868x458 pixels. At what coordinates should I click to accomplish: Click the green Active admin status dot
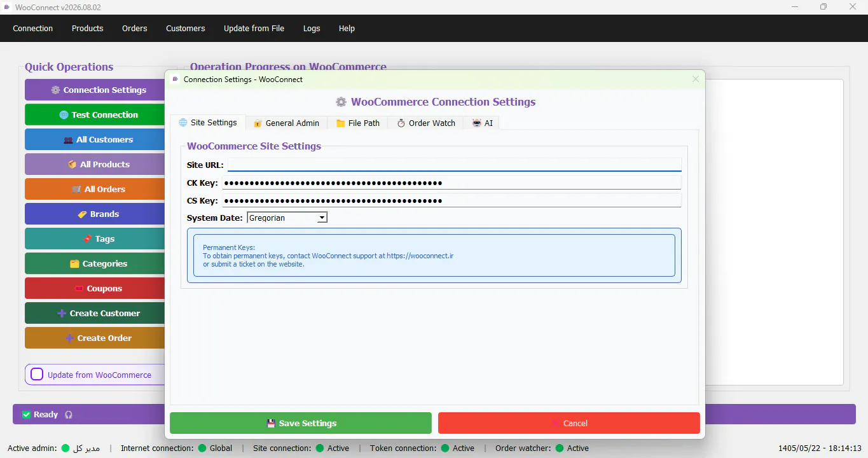click(65, 448)
